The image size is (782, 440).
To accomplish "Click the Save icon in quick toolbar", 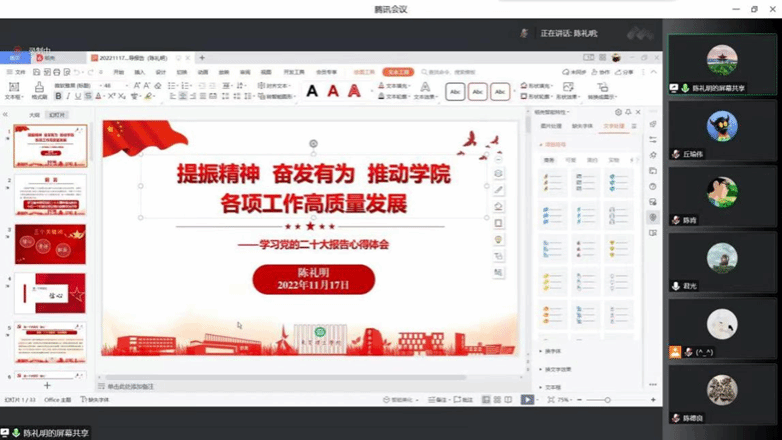I will [37, 72].
